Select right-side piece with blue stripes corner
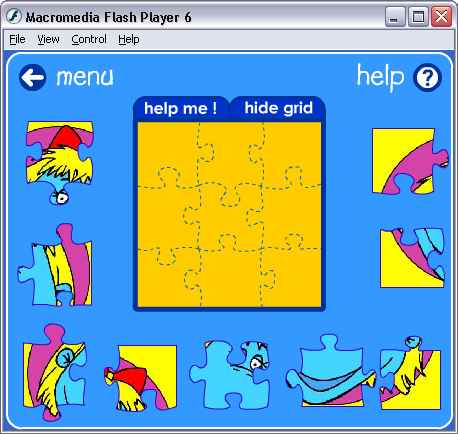The image size is (458, 434). tap(413, 258)
